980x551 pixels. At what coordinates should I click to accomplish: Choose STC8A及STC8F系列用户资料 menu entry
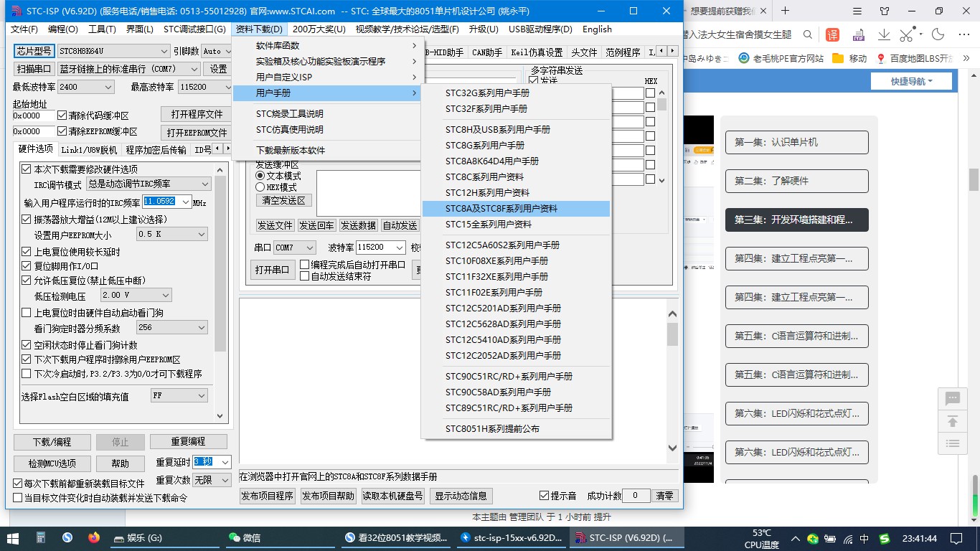click(x=517, y=209)
